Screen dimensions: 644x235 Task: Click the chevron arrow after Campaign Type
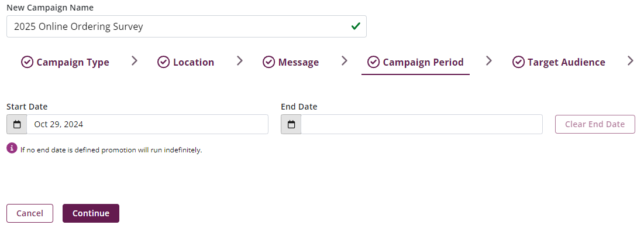(135, 60)
